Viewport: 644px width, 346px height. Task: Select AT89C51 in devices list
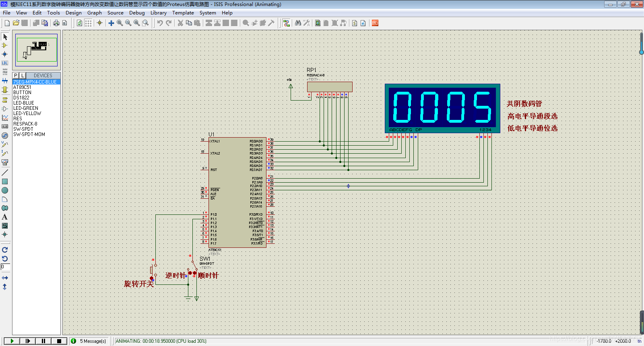[x=37, y=87]
